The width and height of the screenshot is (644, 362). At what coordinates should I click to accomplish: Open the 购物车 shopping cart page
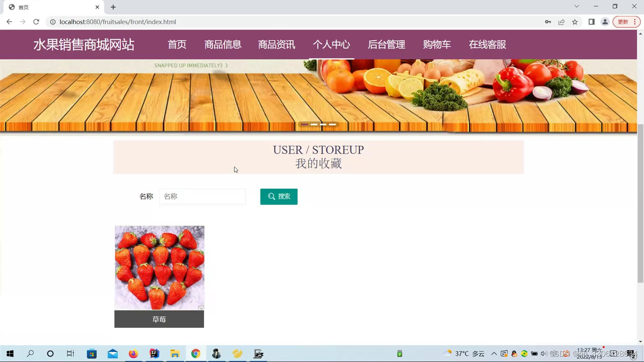[437, 44]
